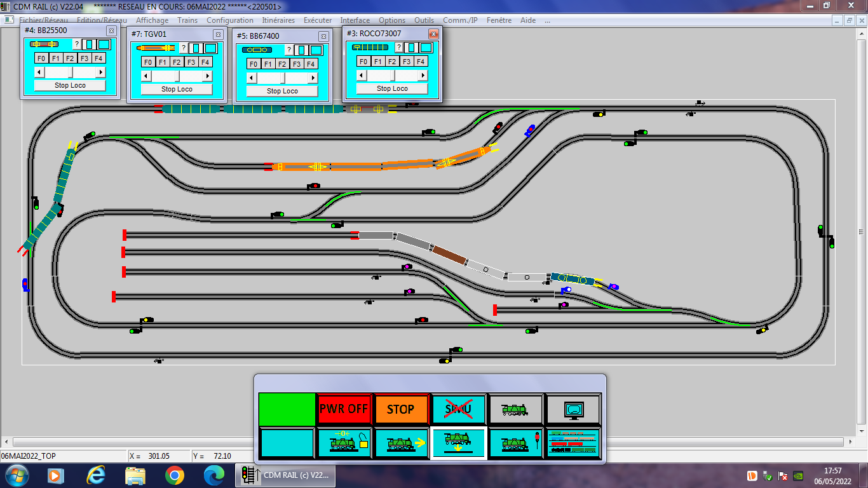Close the #5: BB67400 throttle panel
Viewport: 868px width, 488px height.
(323, 36)
